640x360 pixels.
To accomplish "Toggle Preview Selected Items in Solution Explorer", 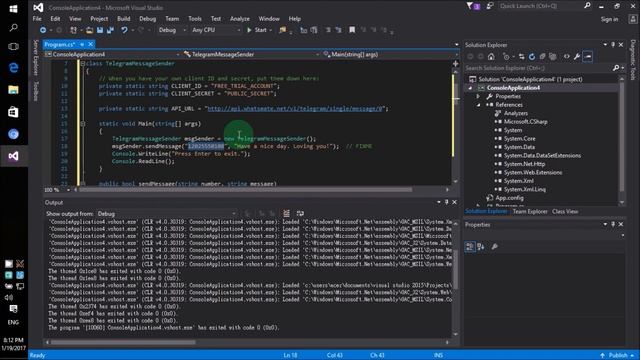I will pyautogui.click(x=588, y=57).
